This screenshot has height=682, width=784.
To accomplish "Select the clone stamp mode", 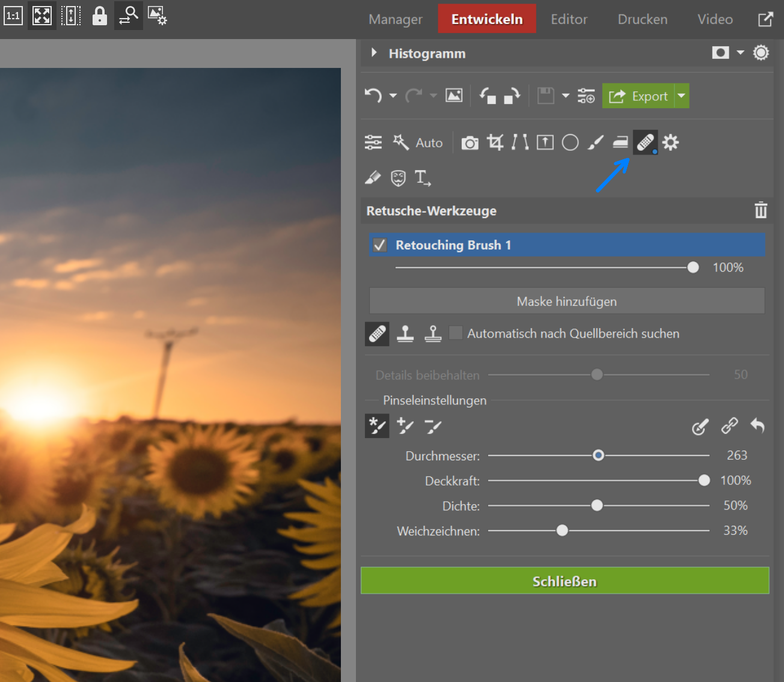I will click(405, 333).
